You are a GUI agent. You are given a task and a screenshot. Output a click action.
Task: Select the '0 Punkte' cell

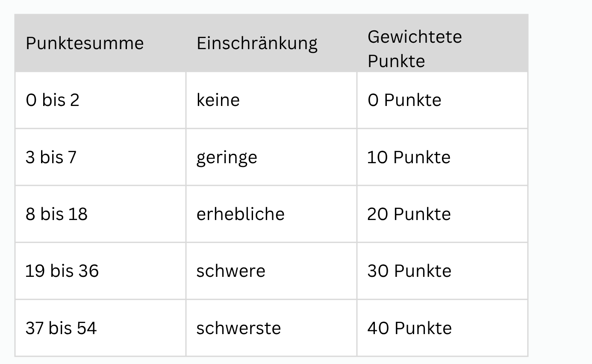tap(442, 100)
